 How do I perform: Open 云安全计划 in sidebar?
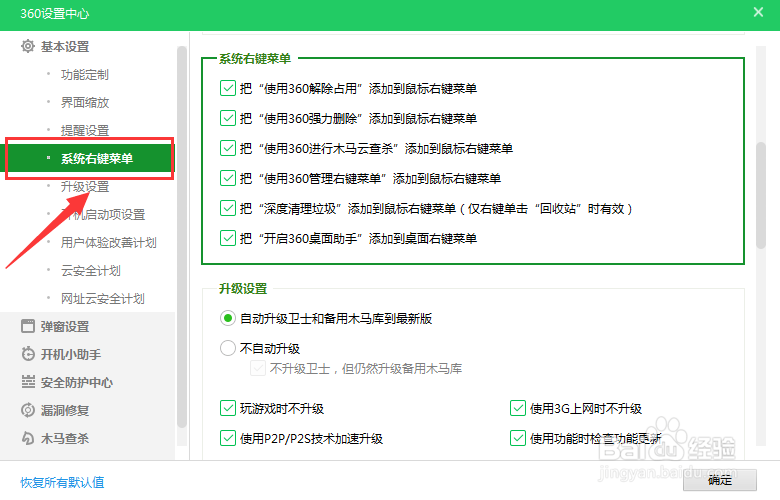[x=91, y=271]
